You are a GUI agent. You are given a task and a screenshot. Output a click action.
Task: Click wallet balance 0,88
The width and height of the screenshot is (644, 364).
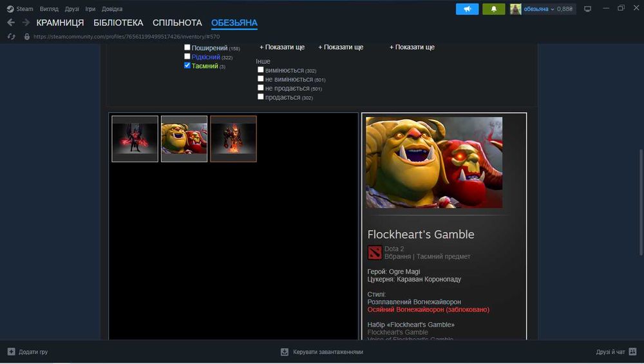pos(565,8)
